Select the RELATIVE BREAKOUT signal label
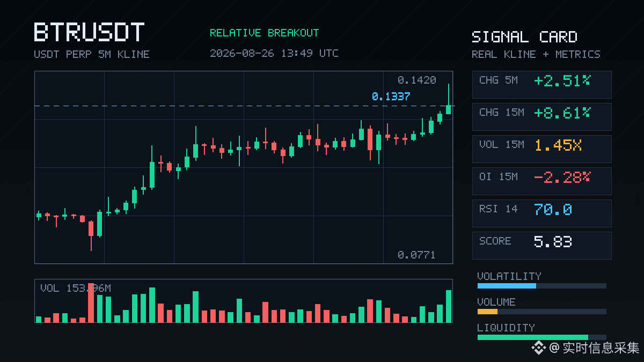Image resolution: width=644 pixels, height=362 pixels. pos(264,33)
